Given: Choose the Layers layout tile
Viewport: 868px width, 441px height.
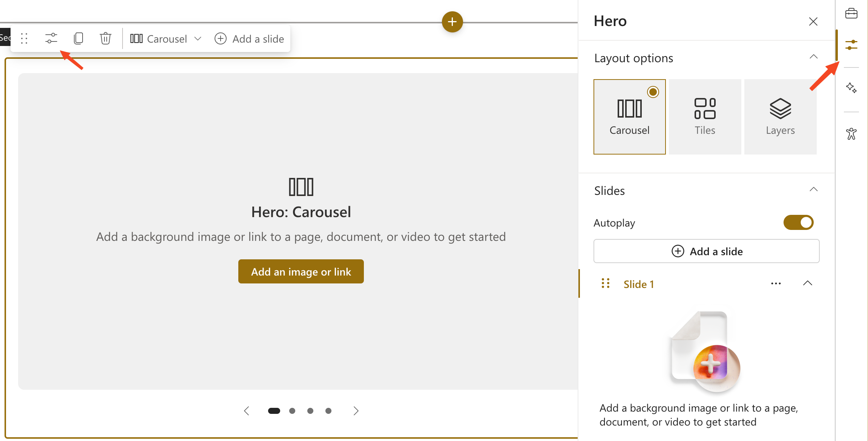Looking at the screenshot, I should coord(780,117).
